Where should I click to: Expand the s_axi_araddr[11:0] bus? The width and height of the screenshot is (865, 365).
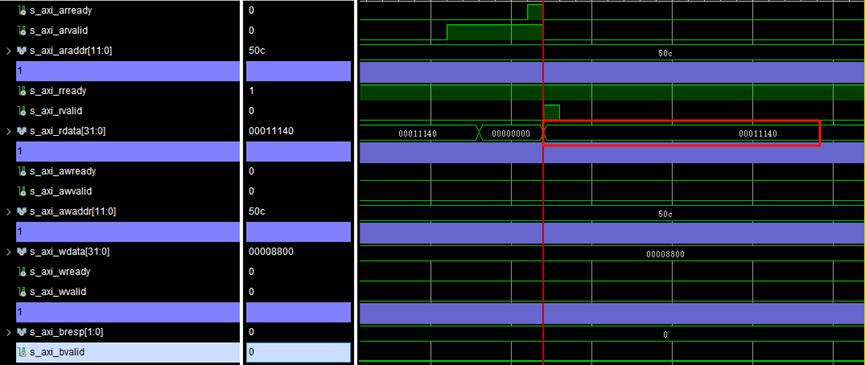[x=8, y=51]
